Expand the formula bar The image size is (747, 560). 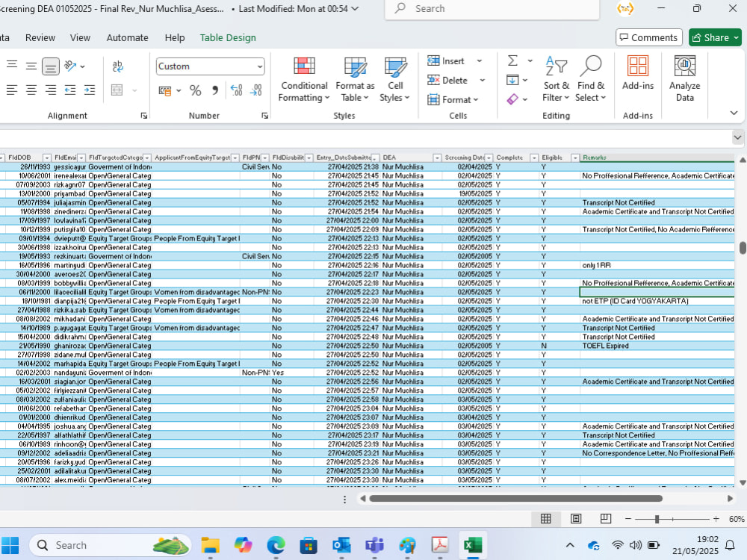coord(737,137)
